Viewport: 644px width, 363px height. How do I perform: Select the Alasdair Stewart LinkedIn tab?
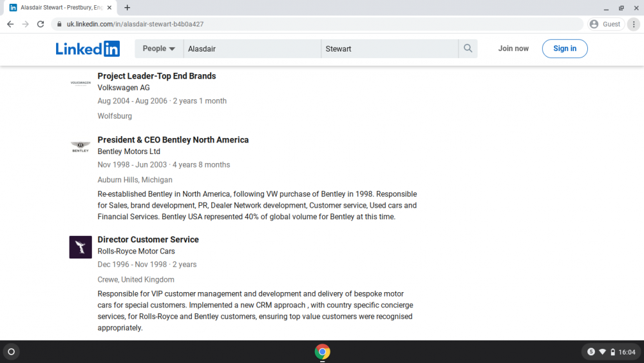pyautogui.click(x=61, y=7)
